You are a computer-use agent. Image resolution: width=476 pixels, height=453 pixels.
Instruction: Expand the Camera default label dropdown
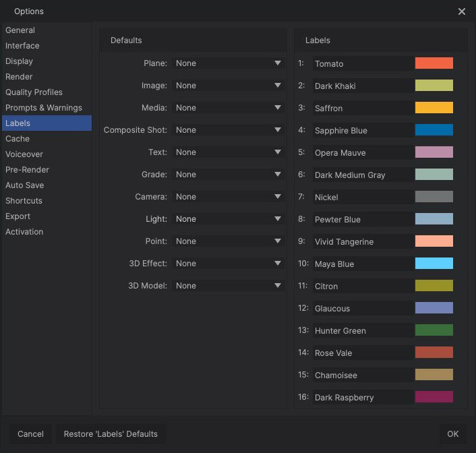click(228, 197)
